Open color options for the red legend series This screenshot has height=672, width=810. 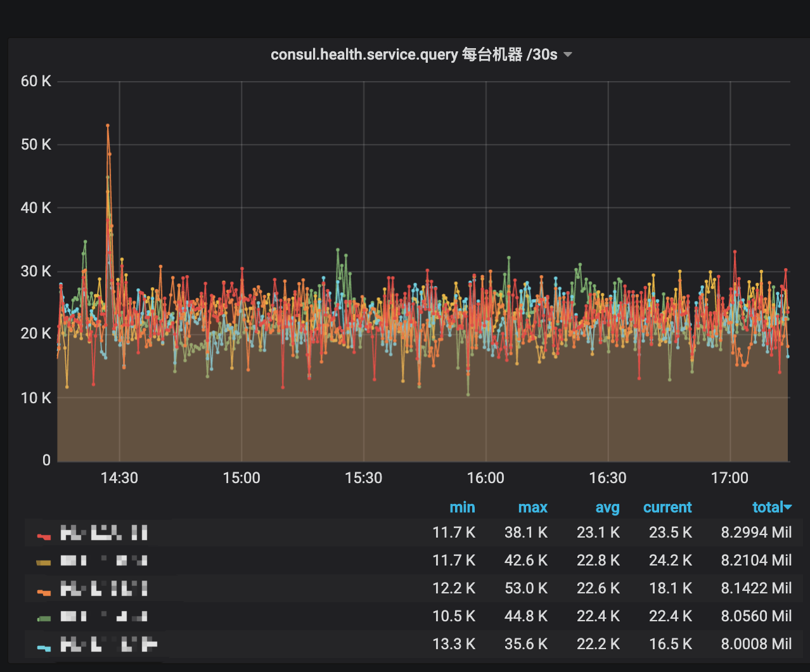click(43, 533)
